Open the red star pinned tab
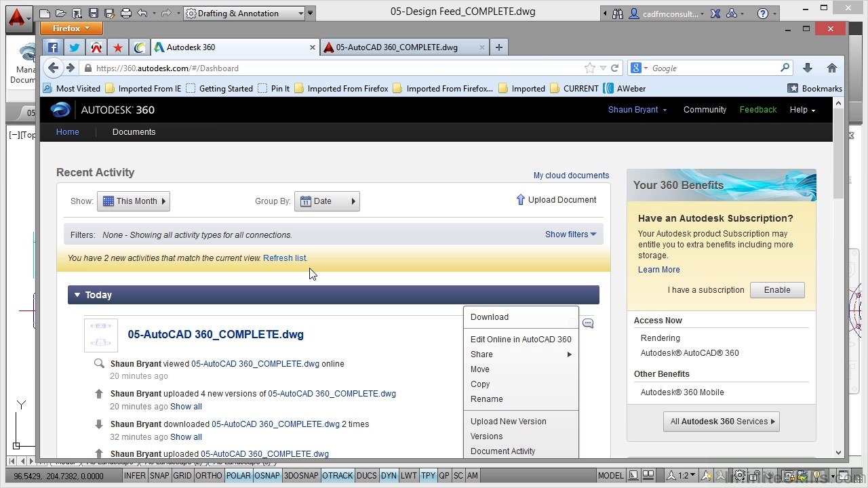The image size is (868, 488). (118, 47)
